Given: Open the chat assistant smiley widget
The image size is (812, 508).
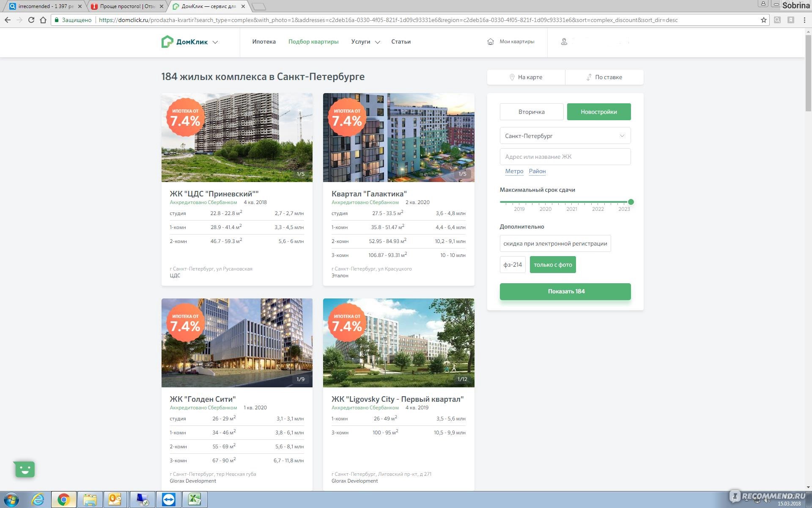Looking at the screenshot, I should (25, 469).
